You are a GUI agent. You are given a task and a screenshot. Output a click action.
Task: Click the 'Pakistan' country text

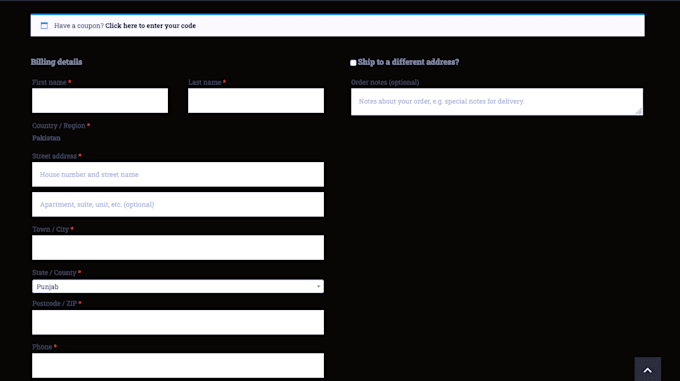46,138
